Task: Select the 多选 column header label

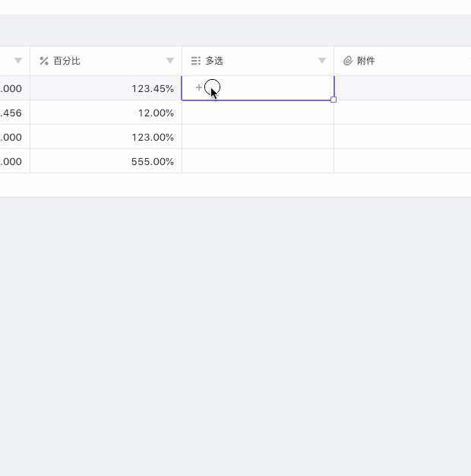Action: coord(214,61)
